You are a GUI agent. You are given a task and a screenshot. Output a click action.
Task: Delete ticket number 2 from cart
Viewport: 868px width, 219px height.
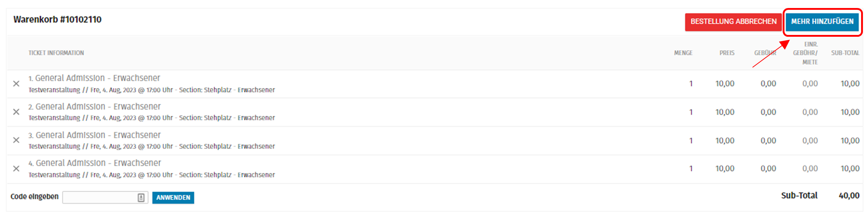coord(16,112)
